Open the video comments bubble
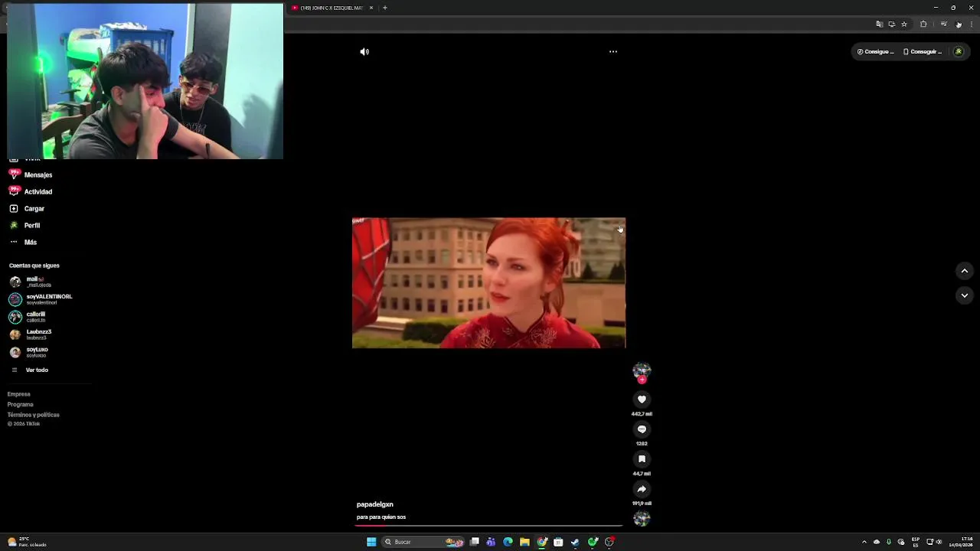 point(642,429)
